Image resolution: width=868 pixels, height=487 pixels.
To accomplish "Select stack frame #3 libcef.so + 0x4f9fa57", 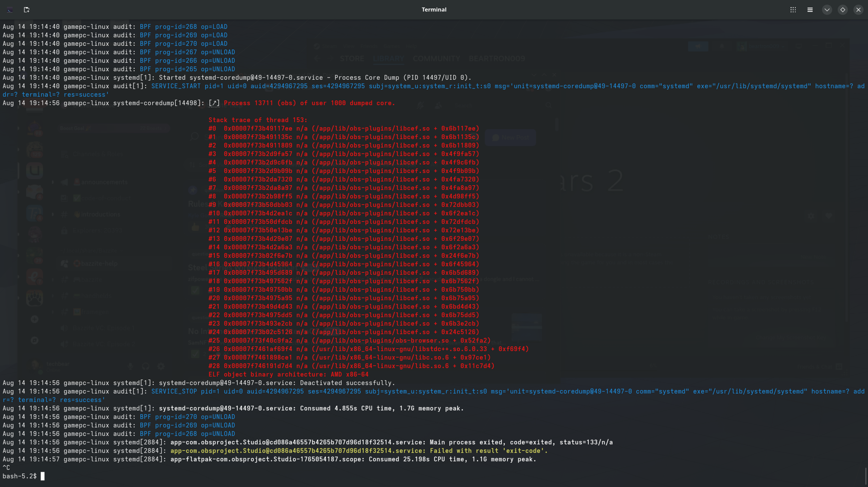I will point(344,154).
